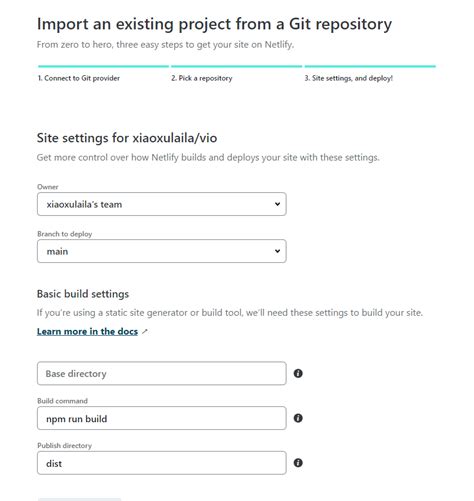Viewport: 474px width, 501px height.
Task: Click the external-link arrow after docs link
Action: coord(145,332)
